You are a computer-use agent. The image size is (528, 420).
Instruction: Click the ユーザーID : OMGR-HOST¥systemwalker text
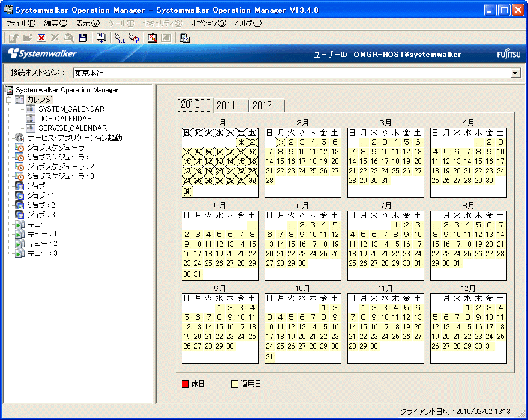tap(387, 55)
